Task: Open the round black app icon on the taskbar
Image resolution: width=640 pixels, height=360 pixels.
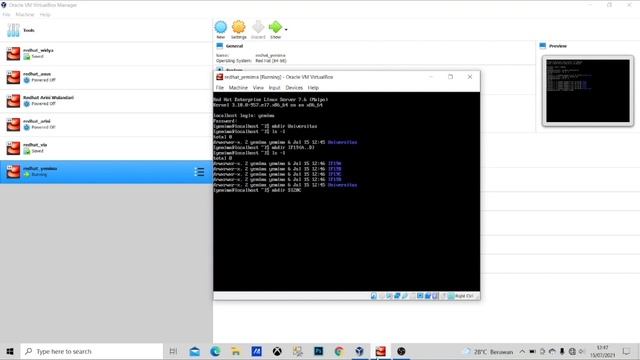Action: coord(401,351)
